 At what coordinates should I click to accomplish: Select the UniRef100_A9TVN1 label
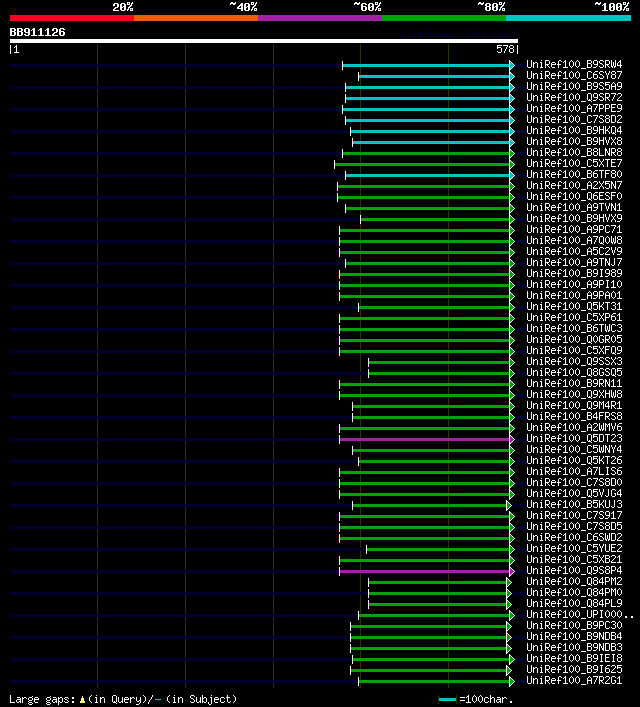pos(574,207)
